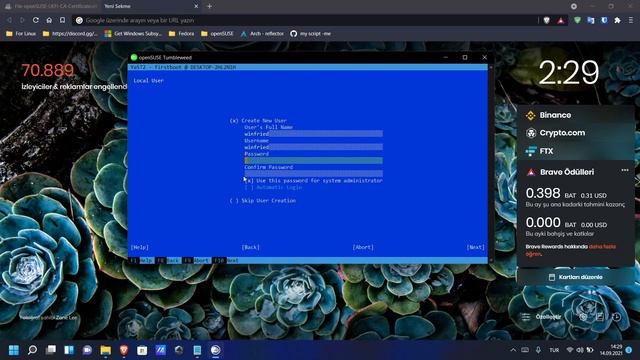The image size is (640, 360).
Task: Click the browser forward arrow
Action: point(22,20)
